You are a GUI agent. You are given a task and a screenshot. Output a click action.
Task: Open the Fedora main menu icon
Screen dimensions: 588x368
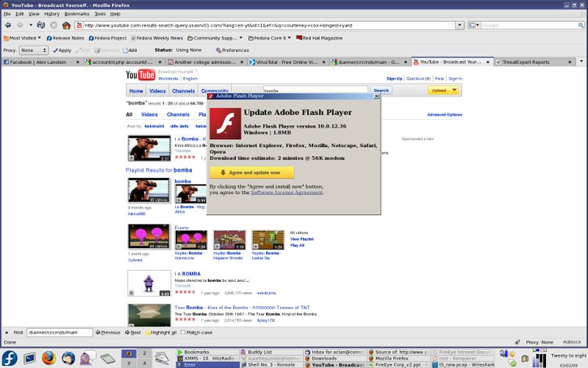coord(10,358)
